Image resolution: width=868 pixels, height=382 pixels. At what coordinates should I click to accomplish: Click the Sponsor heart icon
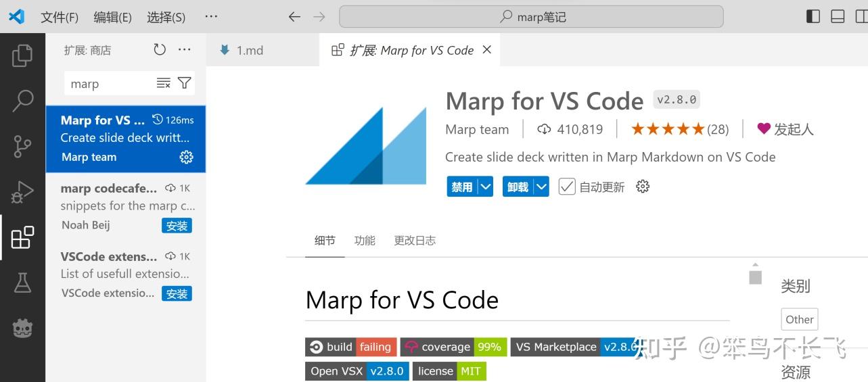click(764, 128)
